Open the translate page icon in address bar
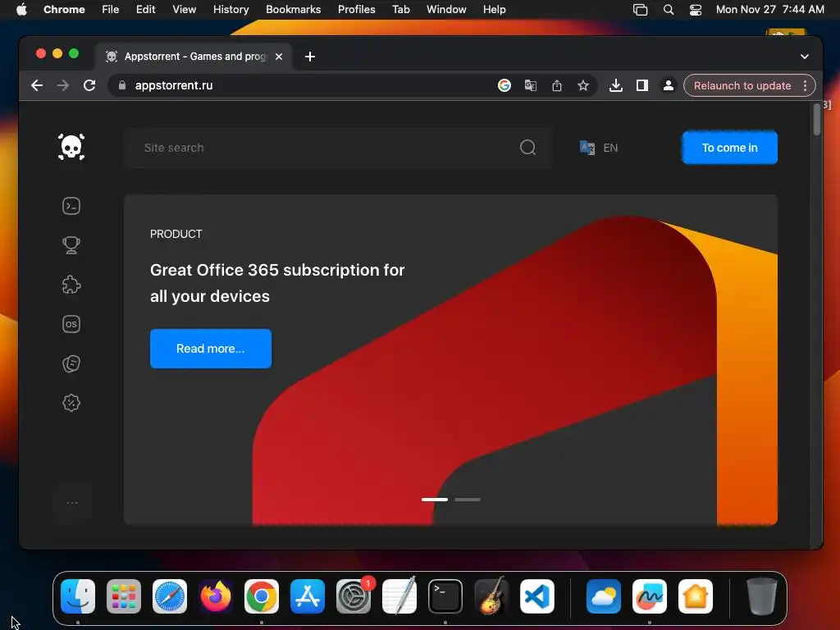The height and width of the screenshot is (630, 840). (531, 85)
